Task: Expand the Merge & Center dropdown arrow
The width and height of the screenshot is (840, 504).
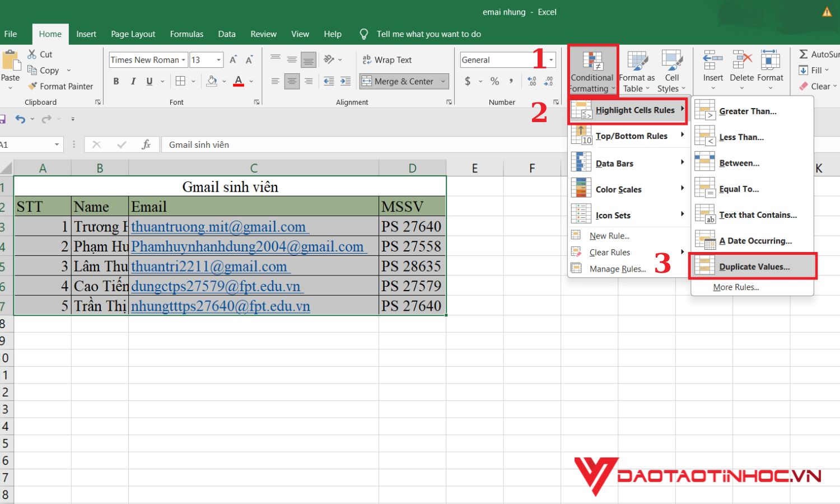Action: click(443, 81)
